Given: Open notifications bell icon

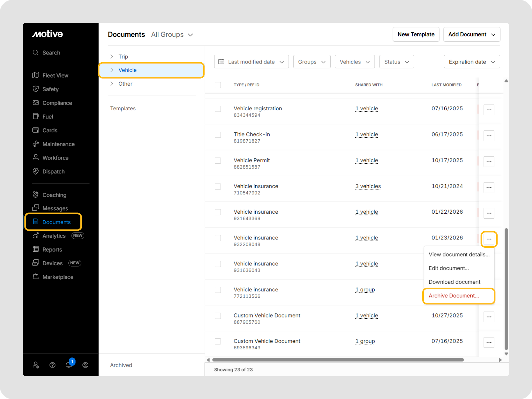Looking at the screenshot, I should coord(69,365).
